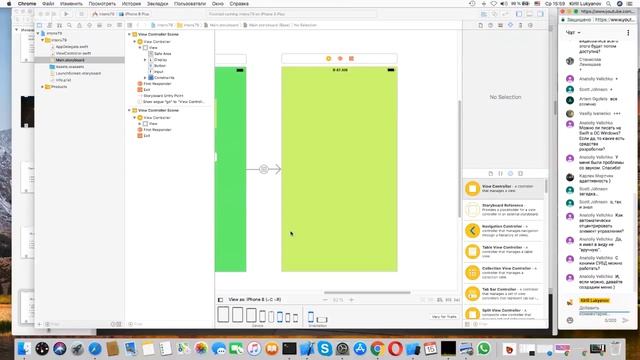
Task: Collapse the yellow group folder in navigator
Action: [42, 40]
